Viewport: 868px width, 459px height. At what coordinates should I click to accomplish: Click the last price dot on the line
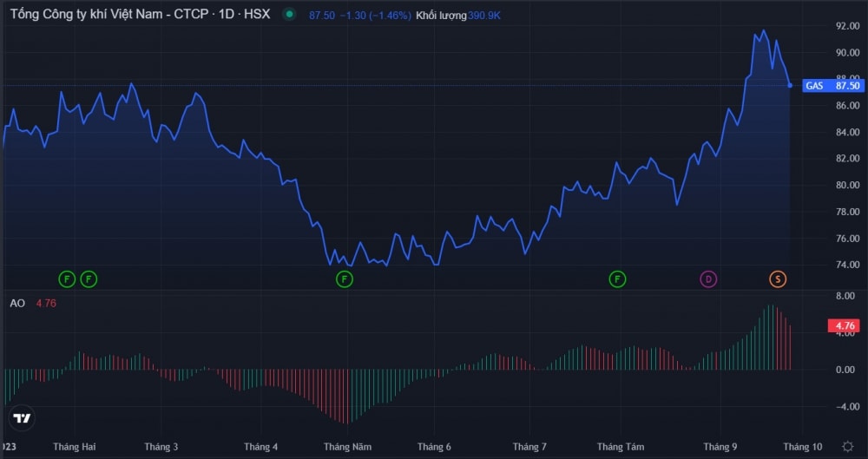pyautogui.click(x=790, y=85)
